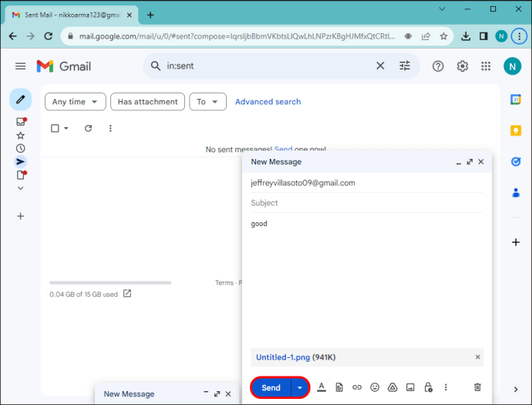532x405 pixels.
Task: Hide side panel arrow at bottom right
Action: 516,390
